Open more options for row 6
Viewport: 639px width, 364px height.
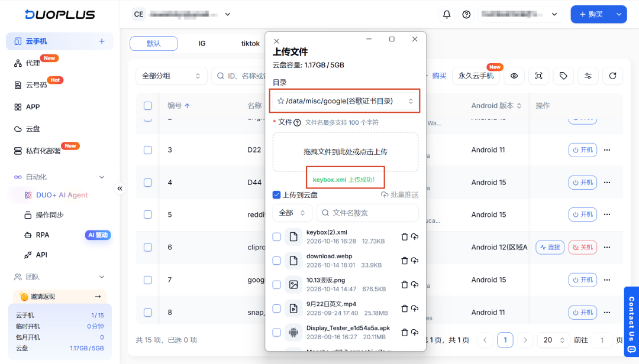(607, 247)
